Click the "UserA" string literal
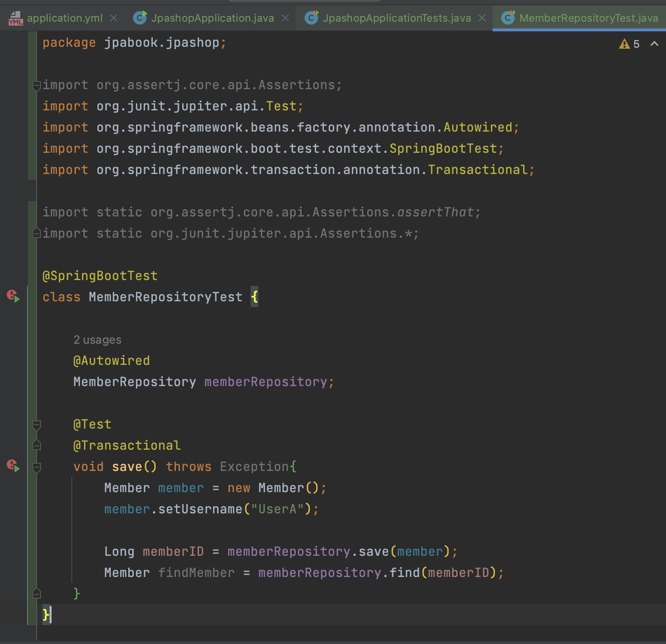The image size is (666, 644). coord(278,509)
